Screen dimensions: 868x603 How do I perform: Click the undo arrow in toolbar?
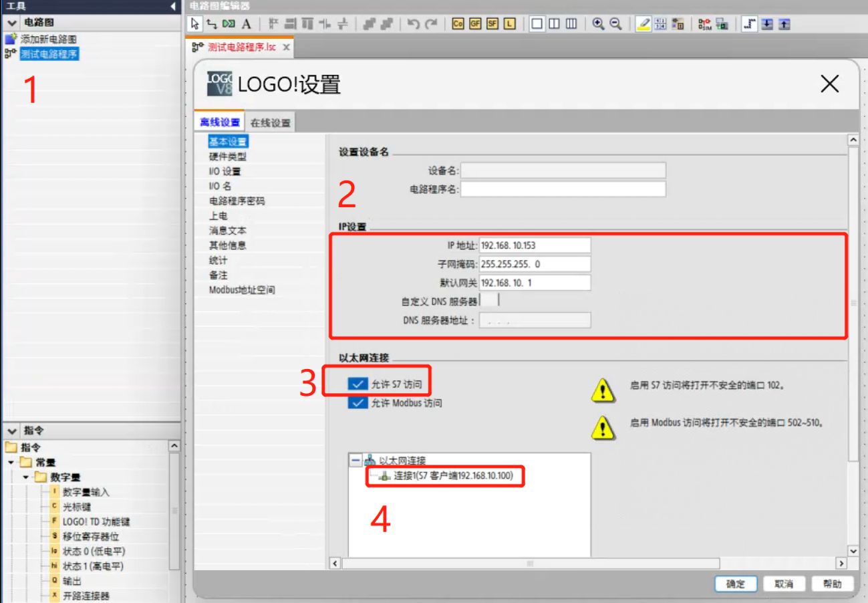tap(414, 24)
